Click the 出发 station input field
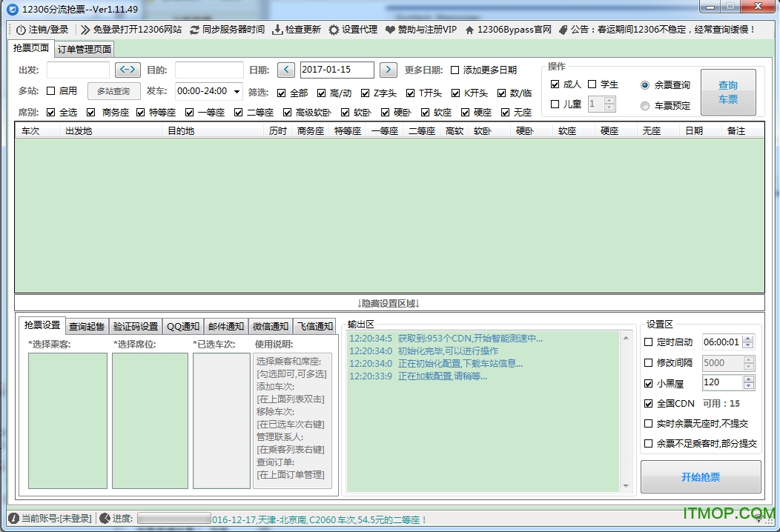Image resolution: width=780 pixels, height=532 pixels. pos(78,70)
